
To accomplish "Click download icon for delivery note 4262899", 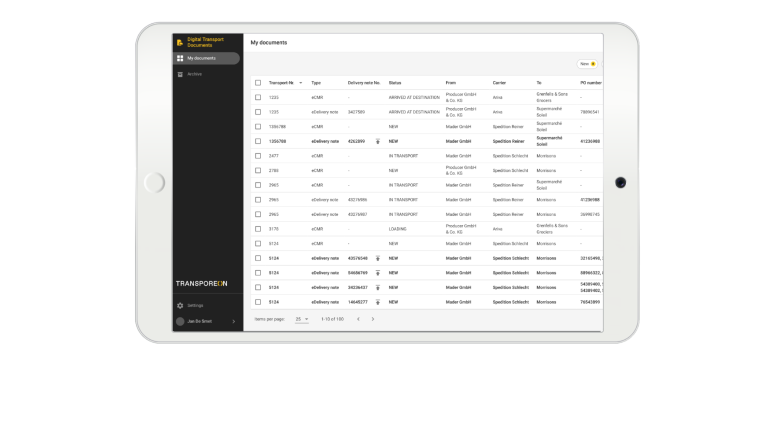I will (378, 141).
